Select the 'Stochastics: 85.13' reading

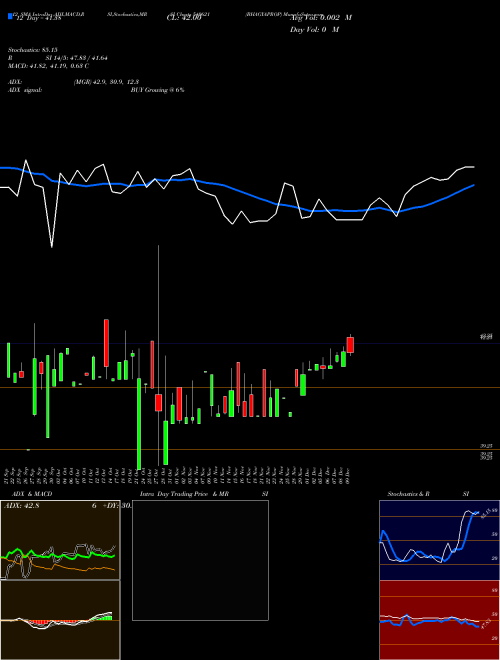(33, 50)
